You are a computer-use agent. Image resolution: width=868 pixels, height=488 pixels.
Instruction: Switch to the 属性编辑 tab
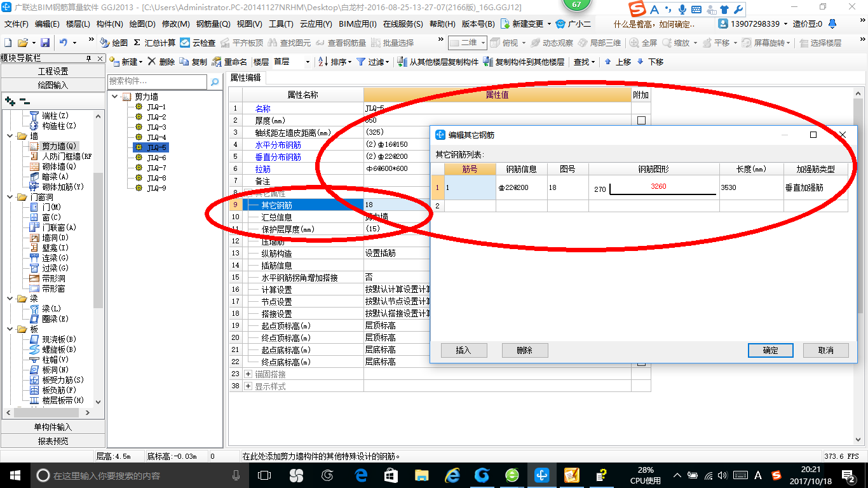click(x=245, y=78)
